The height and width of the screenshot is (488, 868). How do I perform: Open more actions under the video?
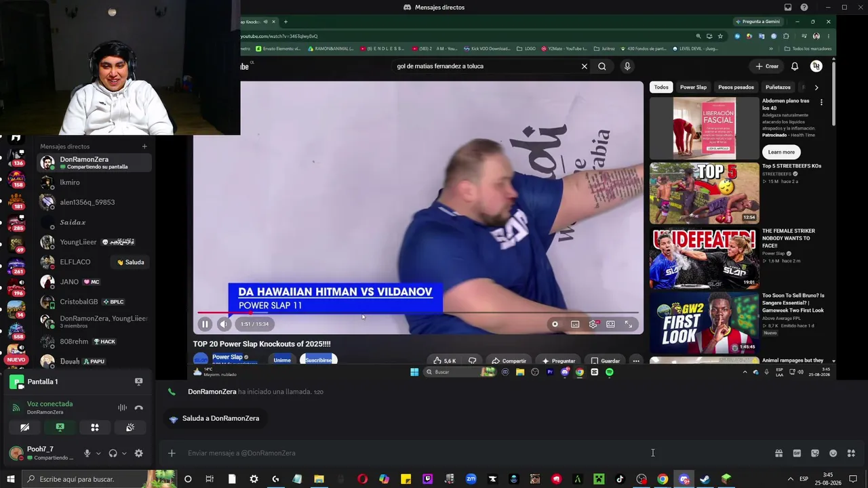(636, 361)
